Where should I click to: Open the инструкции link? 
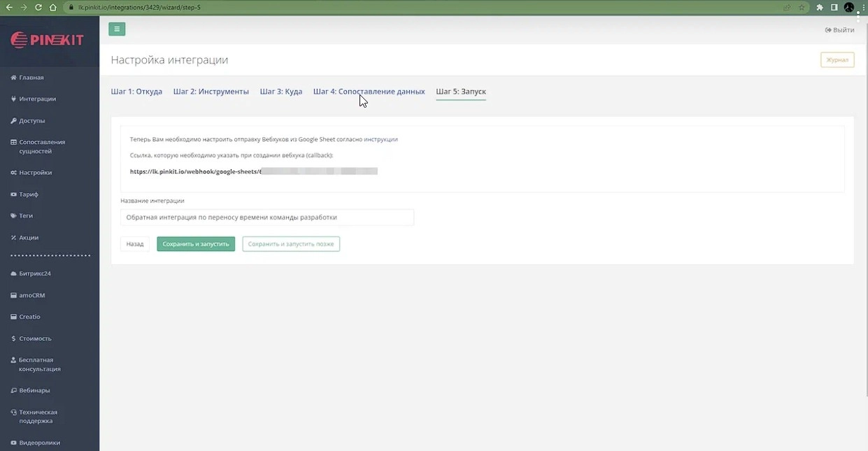(x=380, y=140)
